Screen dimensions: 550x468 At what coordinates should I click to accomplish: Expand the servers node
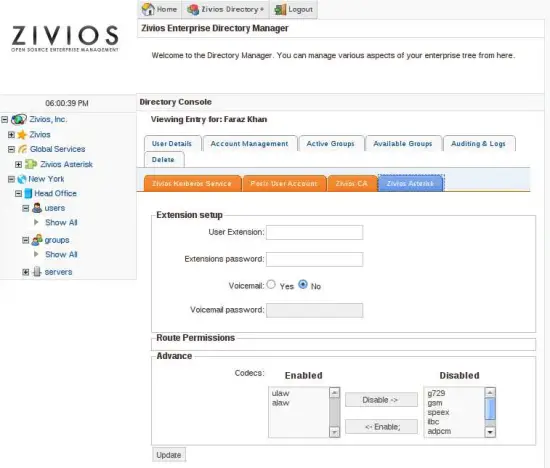coord(26,272)
